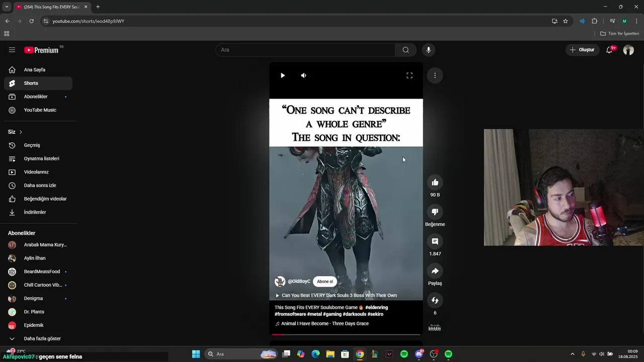
Task: Mute the Short with the volume icon
Action: click(303, 75)
